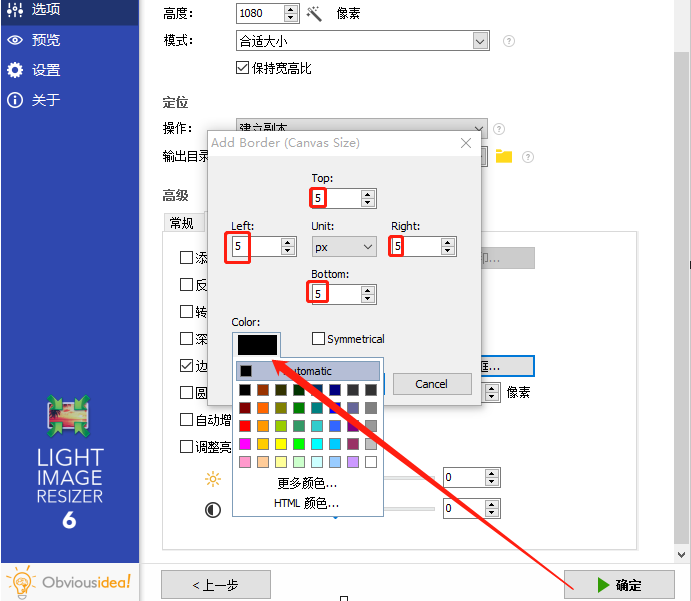Click the Left border input field
The image size is (691, 601).
(x=256, y=246)
